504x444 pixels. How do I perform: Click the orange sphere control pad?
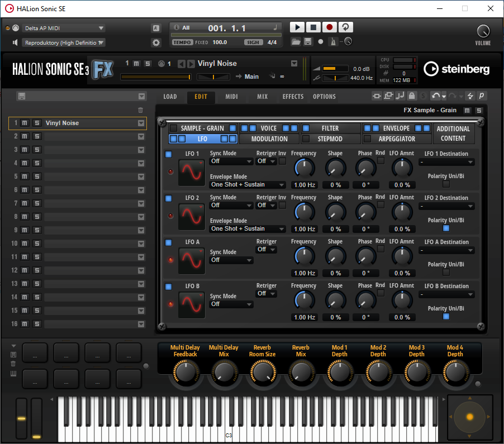click(x=469, y=417)
